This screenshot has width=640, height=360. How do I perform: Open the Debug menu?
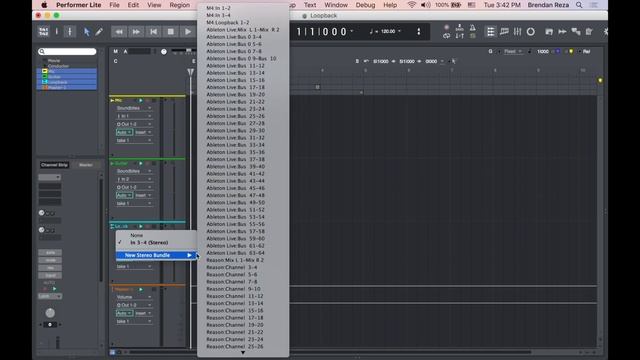(365, 5)
